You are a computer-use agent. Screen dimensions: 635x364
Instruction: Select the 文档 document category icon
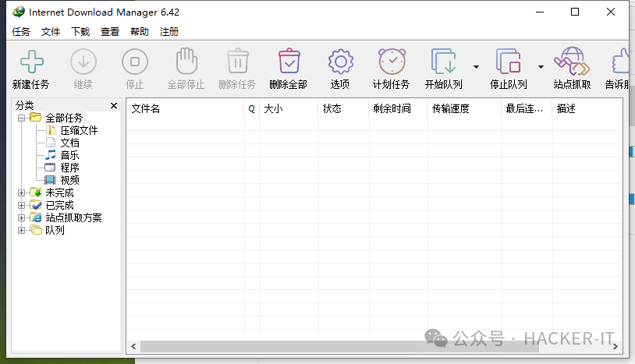(x=51, y=143)
